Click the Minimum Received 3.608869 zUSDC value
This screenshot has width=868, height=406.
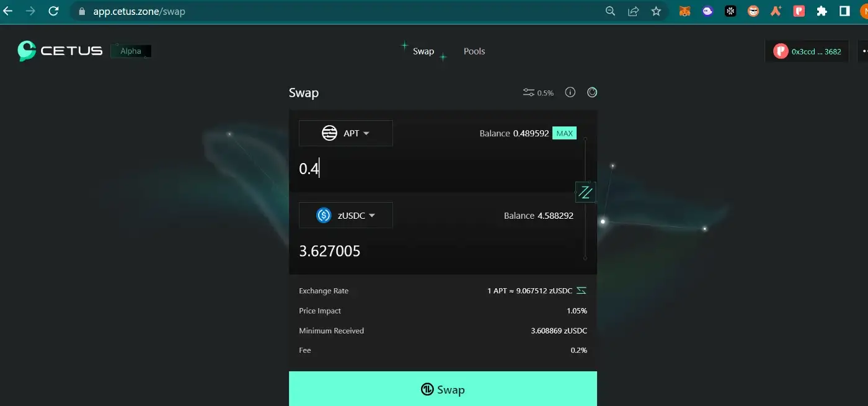tap(559, 330)
